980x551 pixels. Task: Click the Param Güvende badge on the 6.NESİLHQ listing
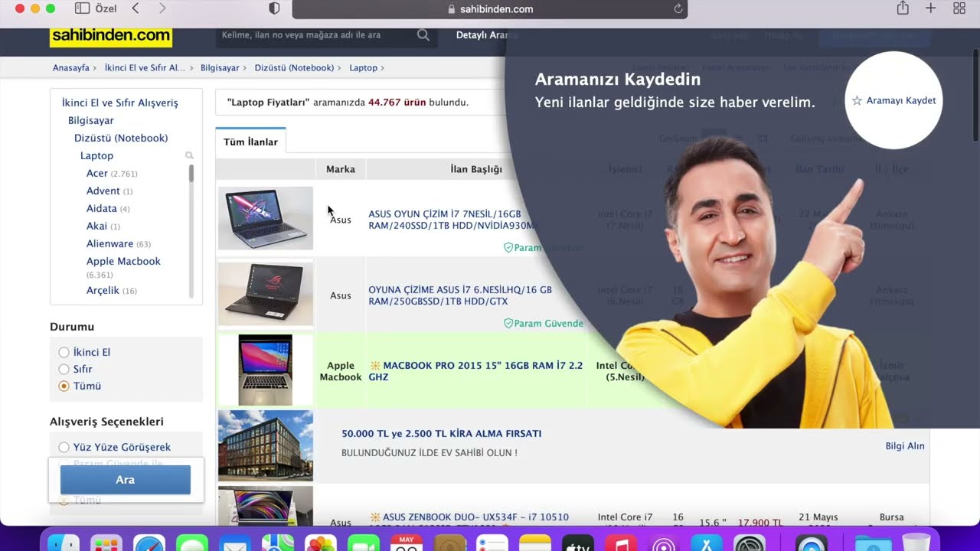pyautogui.click(x=544, y=323)
